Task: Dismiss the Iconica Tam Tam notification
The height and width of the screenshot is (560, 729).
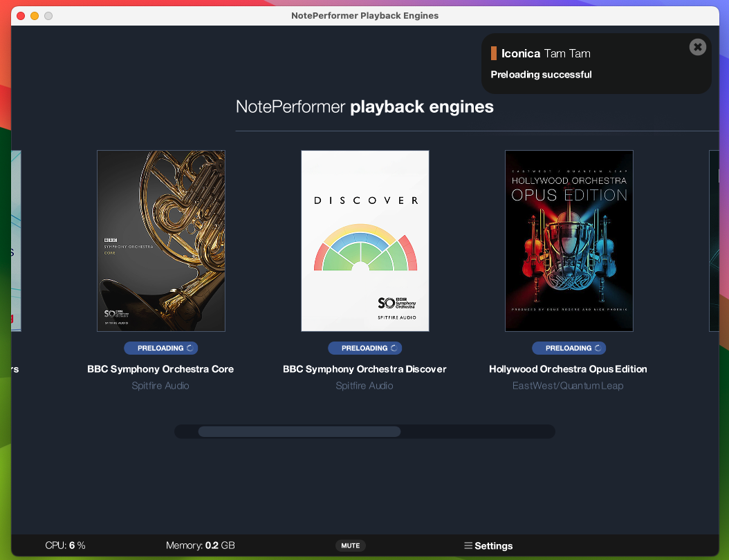Action: coord(697,47)
